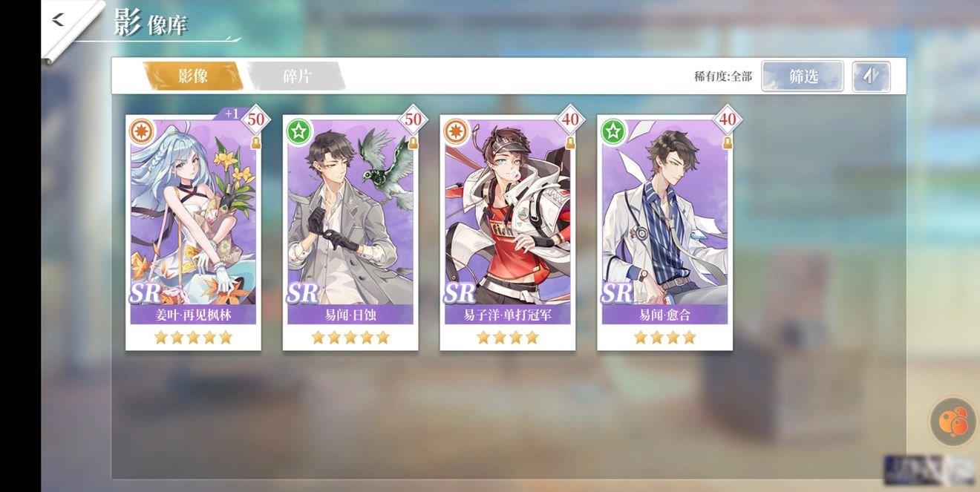Toggle the lock icon on 易闻·愈合 card
This screenshot has height=492, width=980.
[x=728, y=142]
